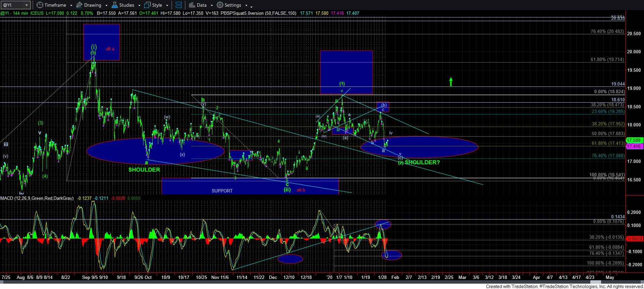Expand the Data dropdown arrow
Image resolution: width=644 pixels, height=289 pixels.
(212, 5)
